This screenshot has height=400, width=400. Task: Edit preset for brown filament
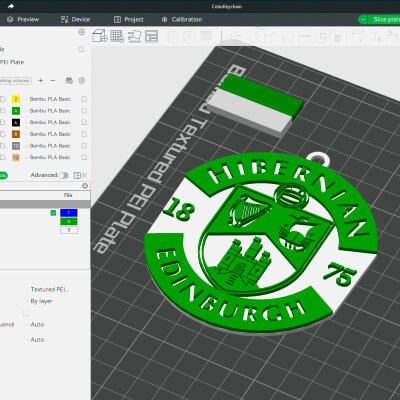[84, 134]
